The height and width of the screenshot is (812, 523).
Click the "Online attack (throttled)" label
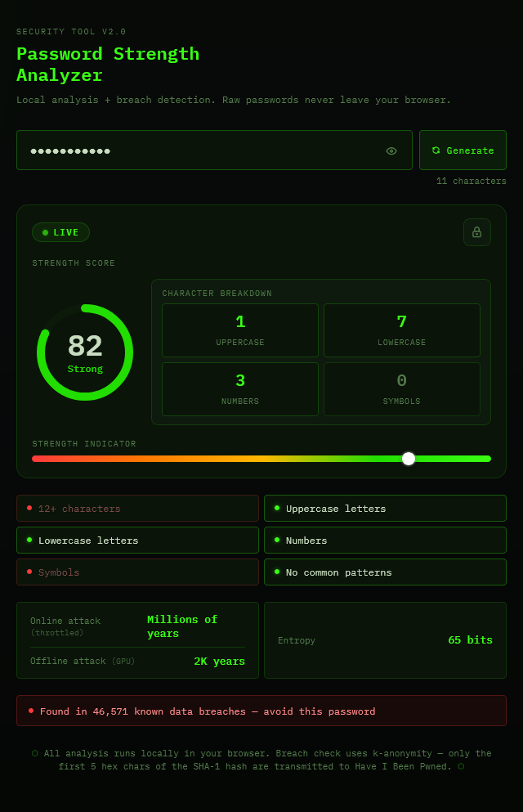point(65,626)
